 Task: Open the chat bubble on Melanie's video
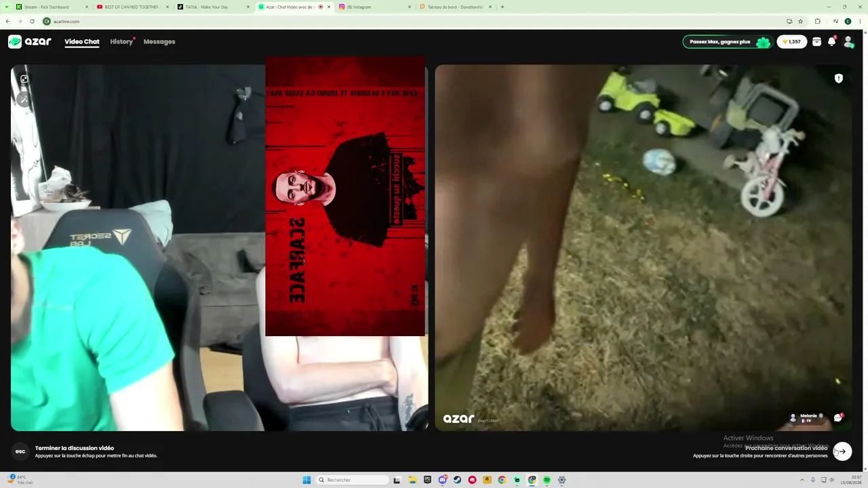coord(837,418)
